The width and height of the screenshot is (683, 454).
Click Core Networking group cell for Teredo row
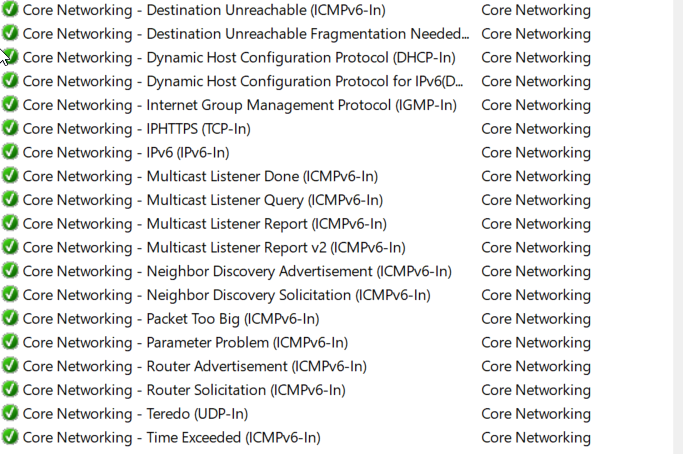(x=535, y=414)
